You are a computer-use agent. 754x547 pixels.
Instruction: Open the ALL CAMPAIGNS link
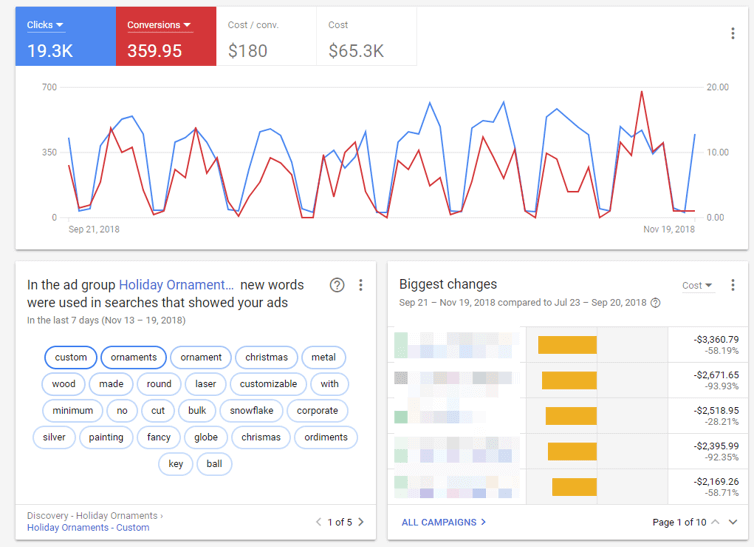(443, 522)
